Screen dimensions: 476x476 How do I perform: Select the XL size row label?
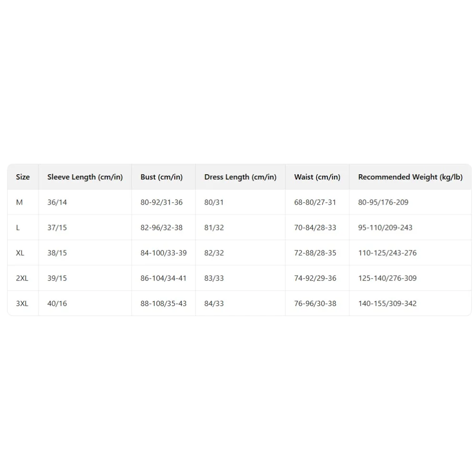point(20,253)
